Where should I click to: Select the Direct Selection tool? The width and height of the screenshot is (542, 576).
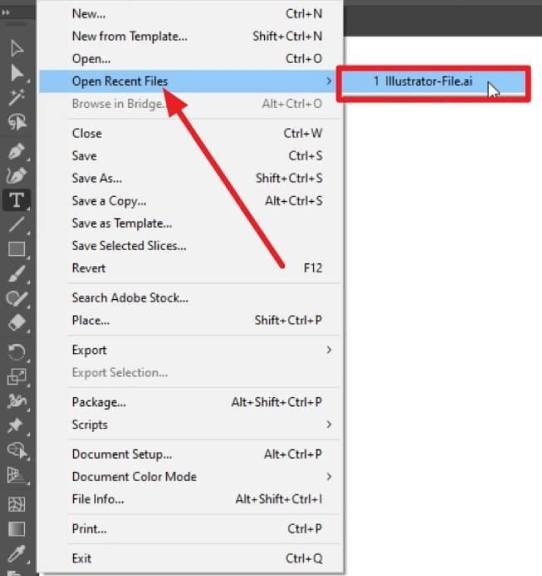point(17,73)
